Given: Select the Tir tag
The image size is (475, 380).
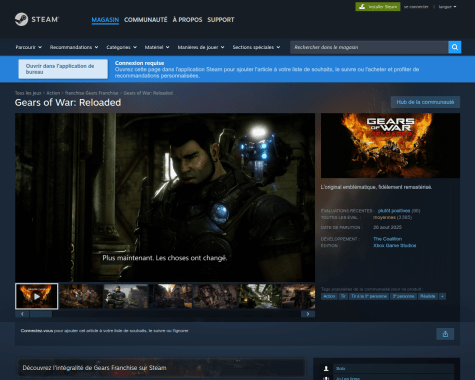Looking at the screenshot, I should (x=343, y=296).
